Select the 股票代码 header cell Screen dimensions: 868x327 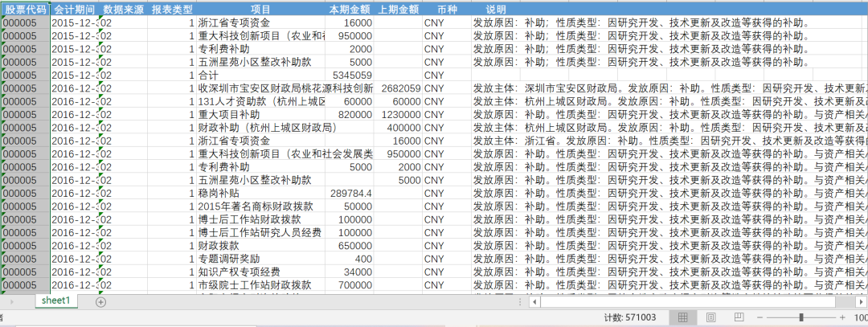click(x=26, y=10)
